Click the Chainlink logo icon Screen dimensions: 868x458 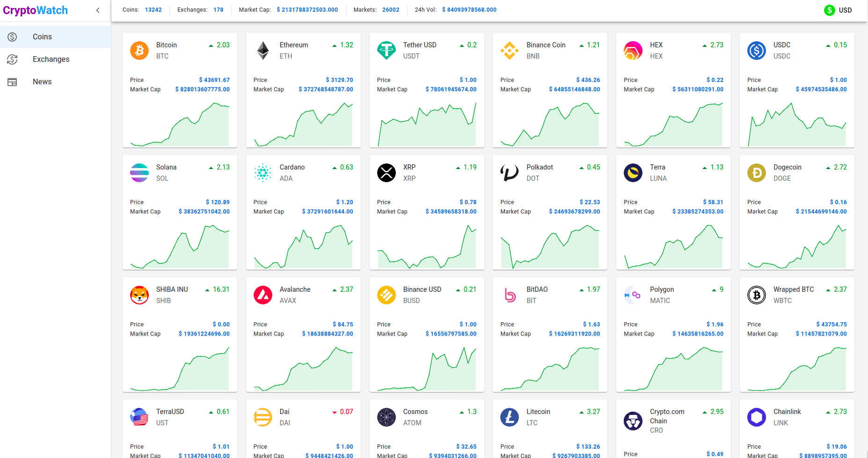click(x=757, y=417)
